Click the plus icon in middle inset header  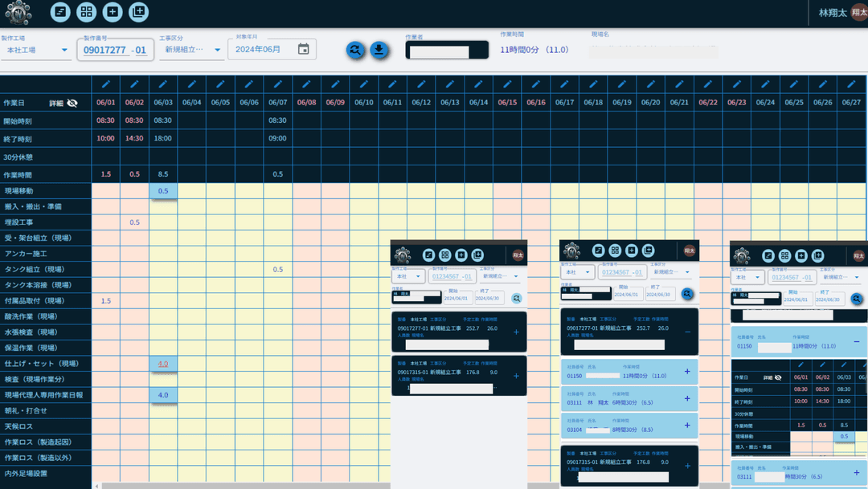coord(632,251)
